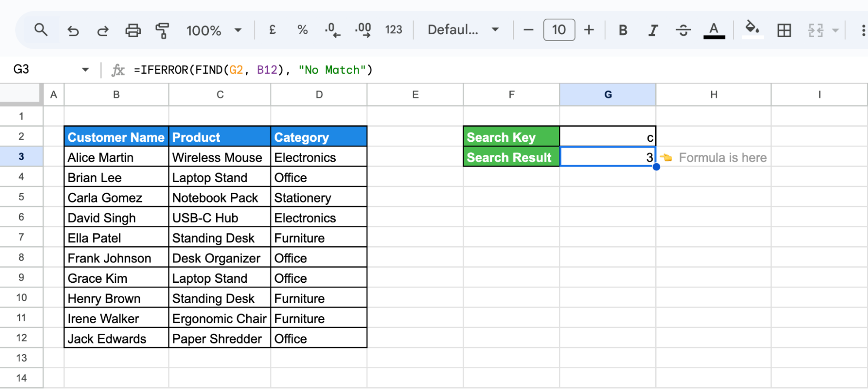Expand the Name box dropdown arrow
Viewport: 868px width, 389px height.
tap(85, 69)
